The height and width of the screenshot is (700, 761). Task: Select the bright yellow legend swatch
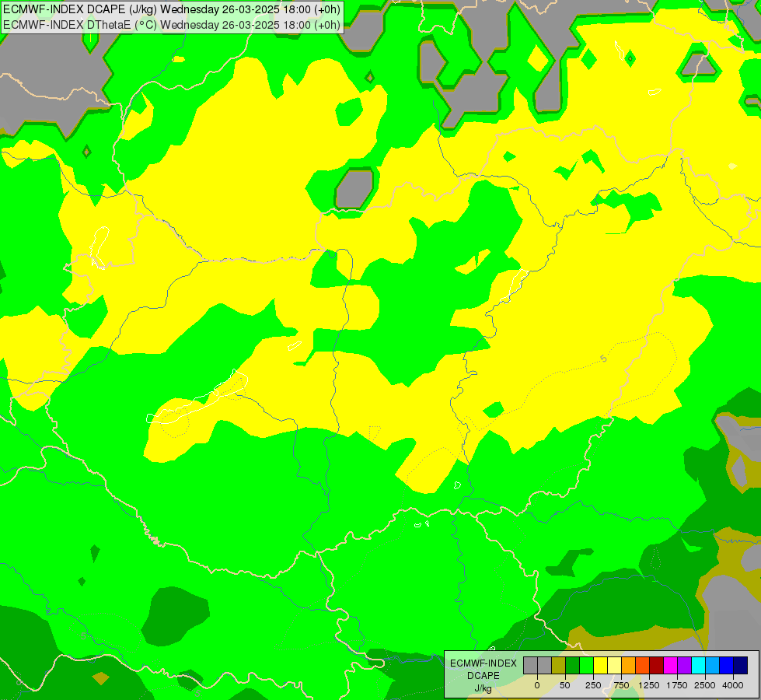(600, 665)
